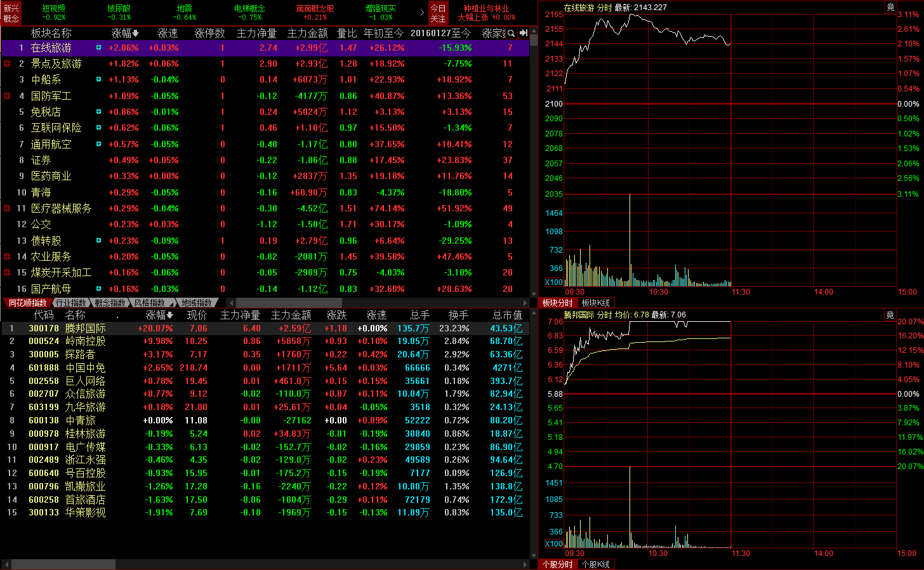The image size is (924, 570).
Task: Expand the 煤炭开采加工 row with red plus
Action: 7,272
